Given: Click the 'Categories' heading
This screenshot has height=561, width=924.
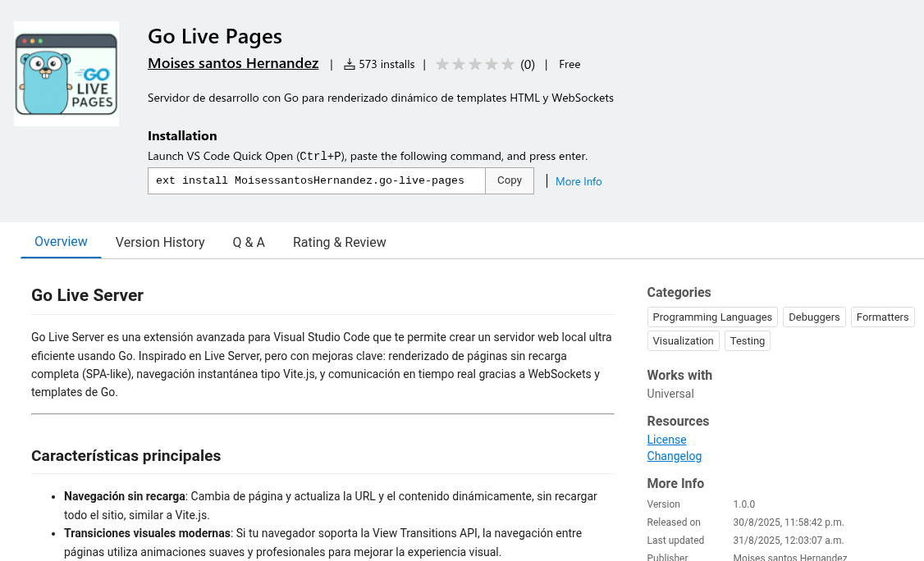Looking at the screenshot, I should [x=679, y=292].
